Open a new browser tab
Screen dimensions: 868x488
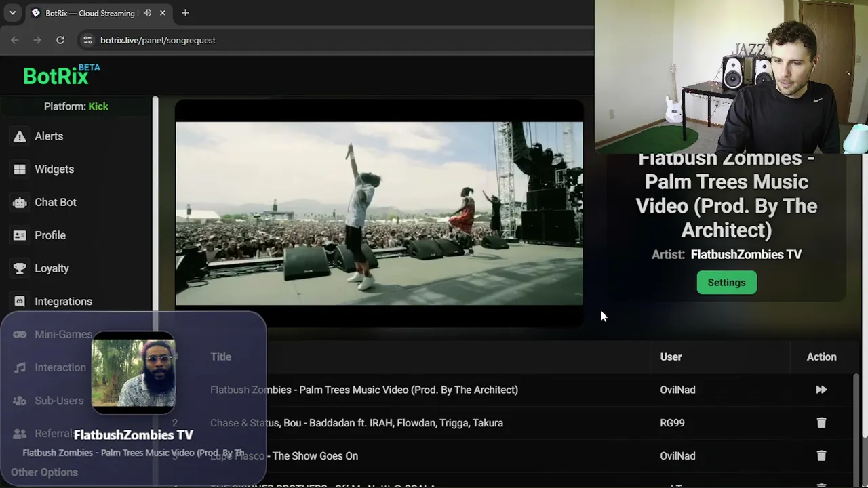pyautogui.click(x=185, y=13)
